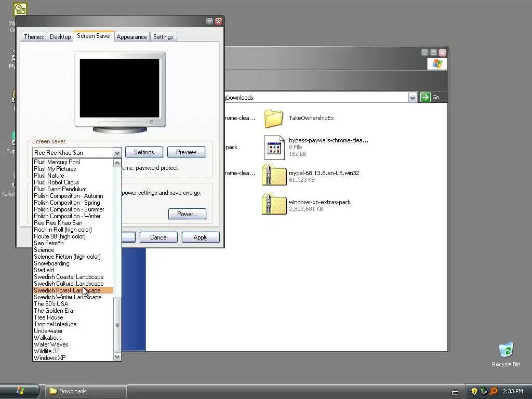This screenshot has height=399, width=532.
Task: Click the list scrollbar down arrow
Action: [117, 356]
